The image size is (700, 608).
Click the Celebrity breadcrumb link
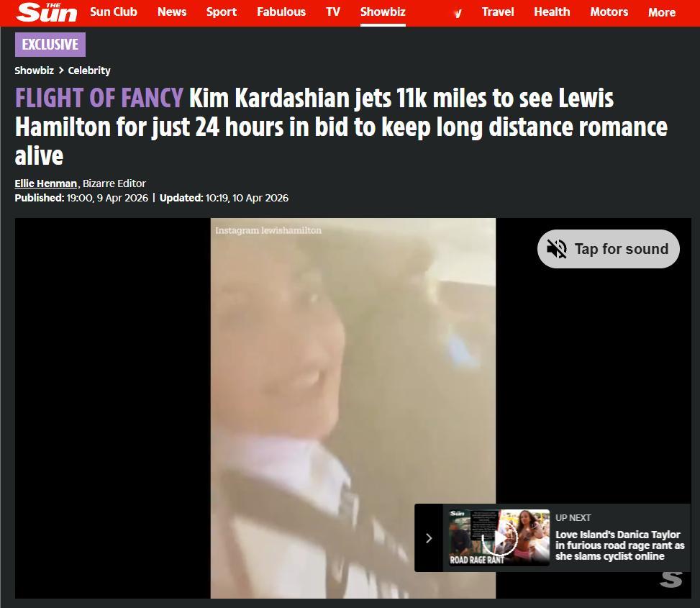(x=89, y=71)
